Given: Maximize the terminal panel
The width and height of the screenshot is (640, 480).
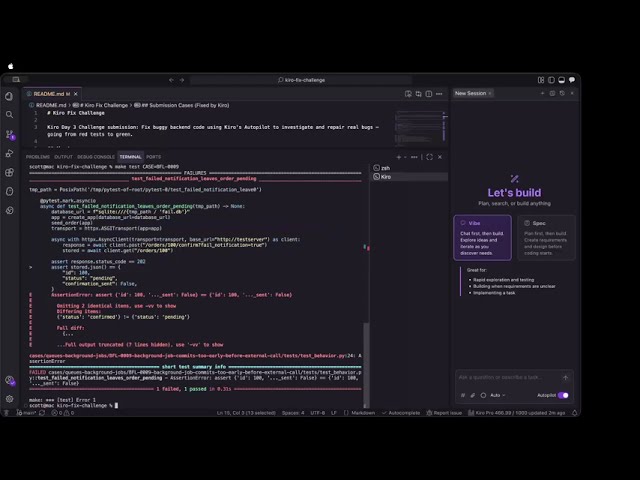Looking at the screenshot, I should pos(429,157).
